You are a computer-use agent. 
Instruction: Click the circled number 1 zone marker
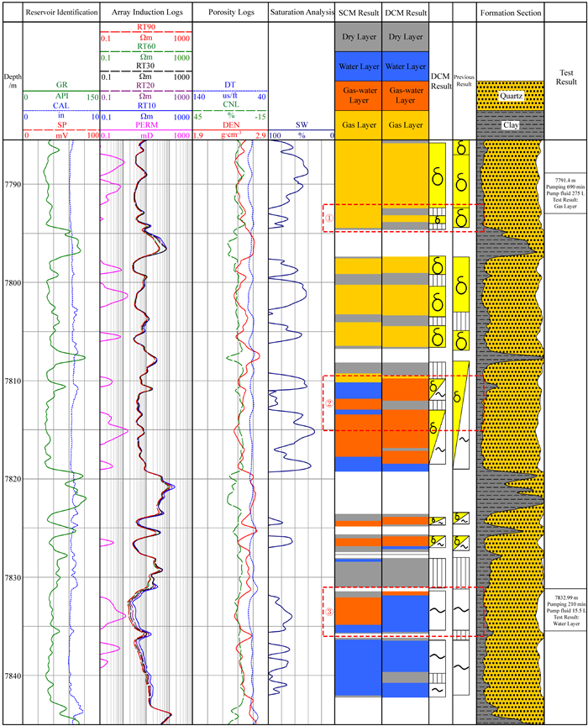(x=329, y=218)
